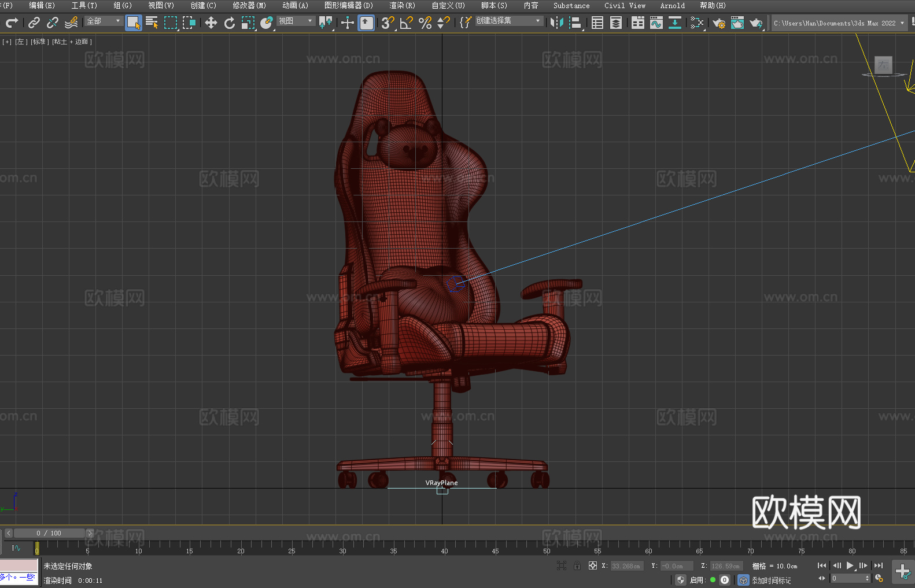Click the 添加时间标记 label
The height and width of the screenshot is (588, 915).
772,580
